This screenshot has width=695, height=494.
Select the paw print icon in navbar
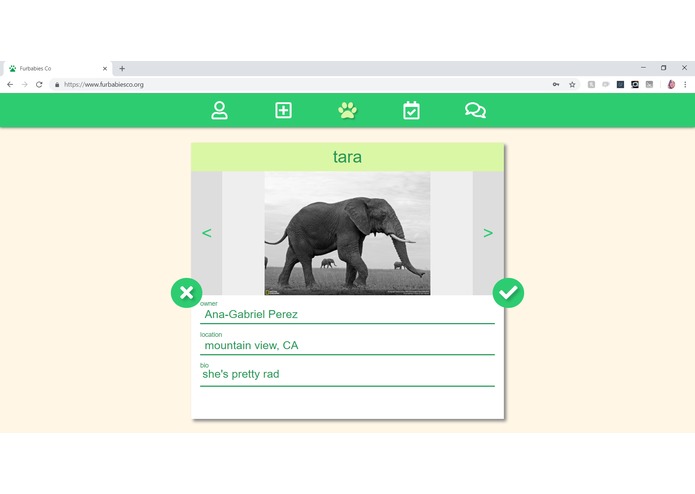(348, 110)
